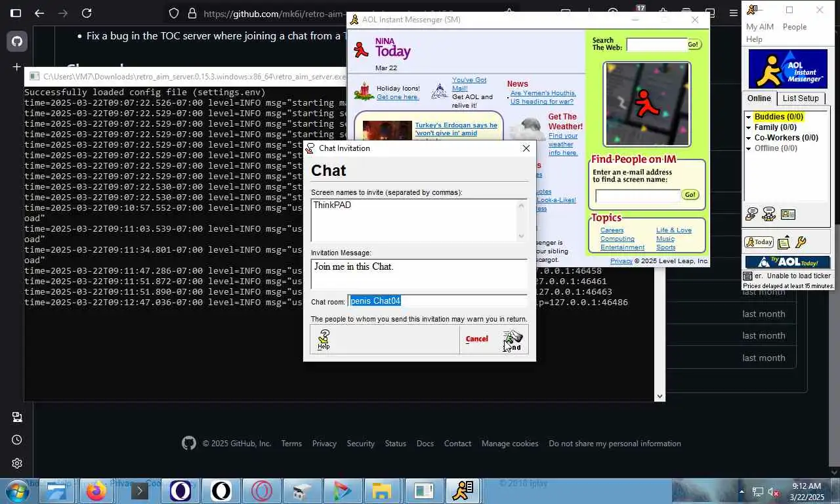
Task: Click the Windows Start button
Action: click(x=16, y=491)
